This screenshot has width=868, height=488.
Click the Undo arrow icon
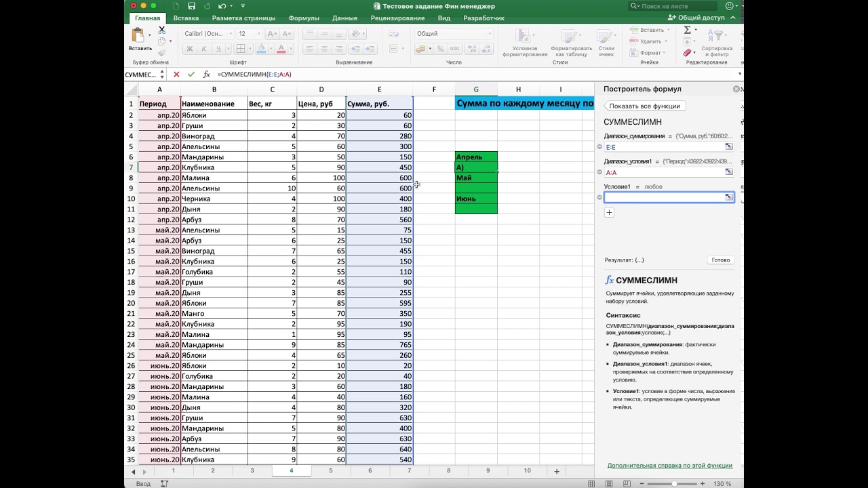(x=222, y=5)
